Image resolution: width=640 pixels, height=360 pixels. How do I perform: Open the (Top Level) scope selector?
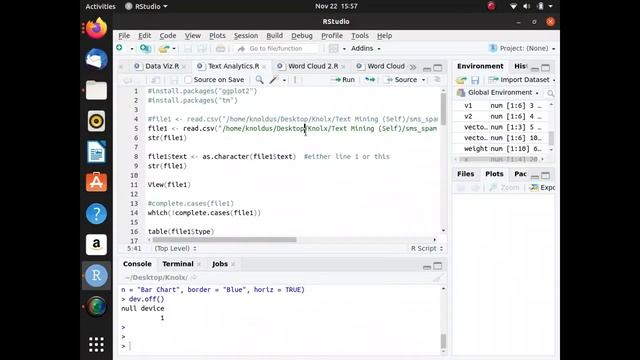[175, 248]
